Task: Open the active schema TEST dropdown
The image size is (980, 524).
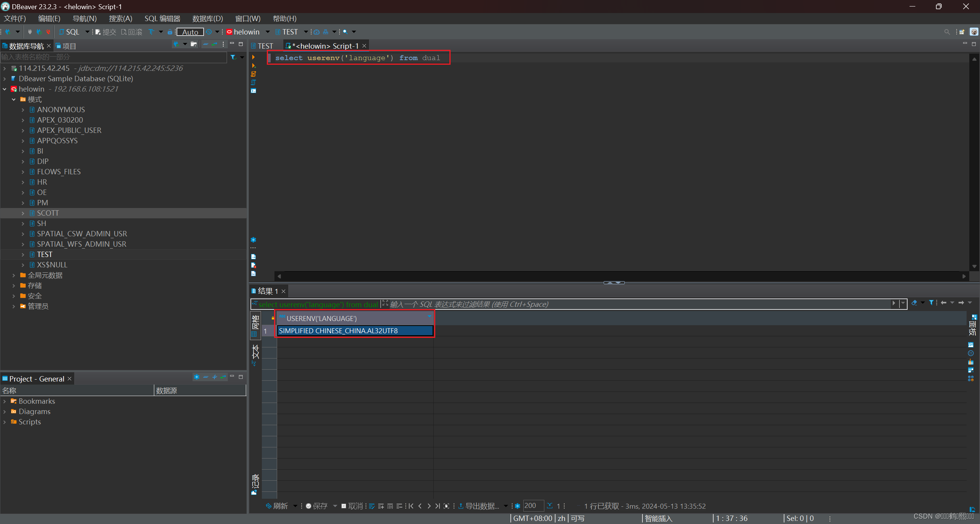Action: click(x=305, y=32)
